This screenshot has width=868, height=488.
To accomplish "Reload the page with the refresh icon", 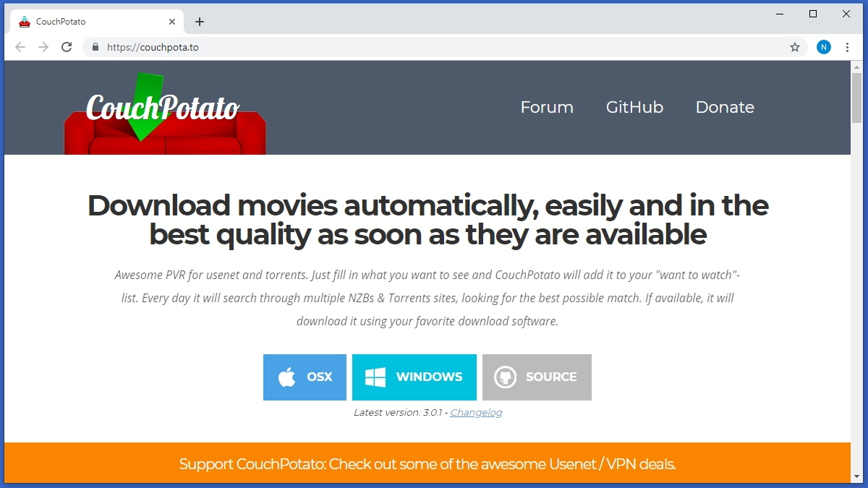I will click(67, 47).
